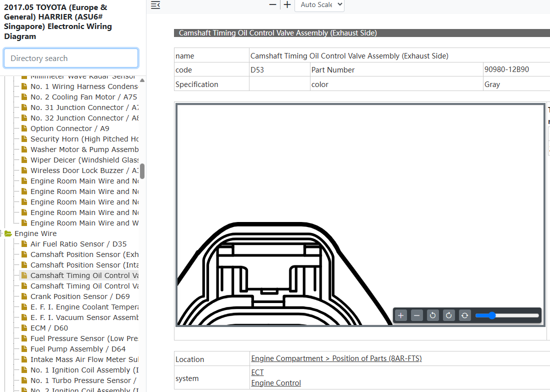Open E. F. I. Vacuum Sensor Assembly entry
This screenshot has width=550, height=392.
(84, 317)
